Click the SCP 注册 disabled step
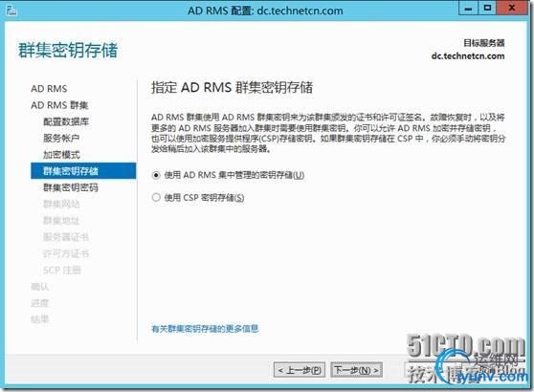Screen dimensions: 534x392 click(x=62, y=271)
